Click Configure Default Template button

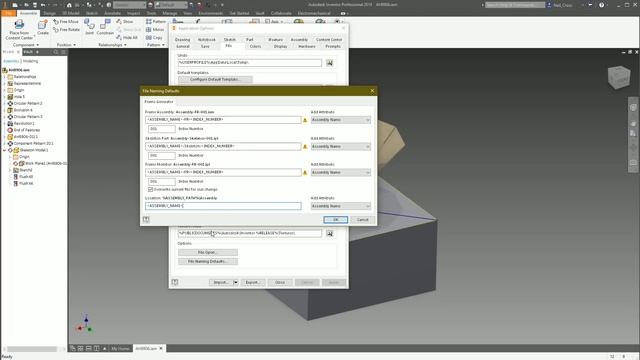215,79
